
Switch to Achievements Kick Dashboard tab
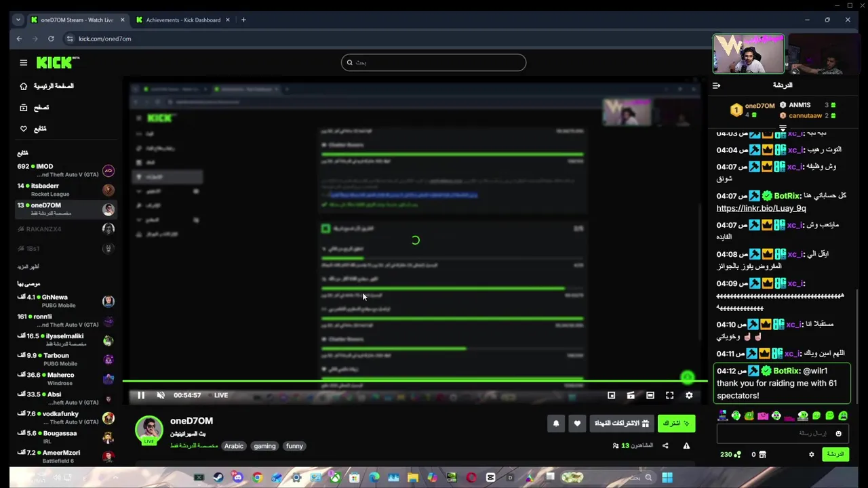[182, 20]
